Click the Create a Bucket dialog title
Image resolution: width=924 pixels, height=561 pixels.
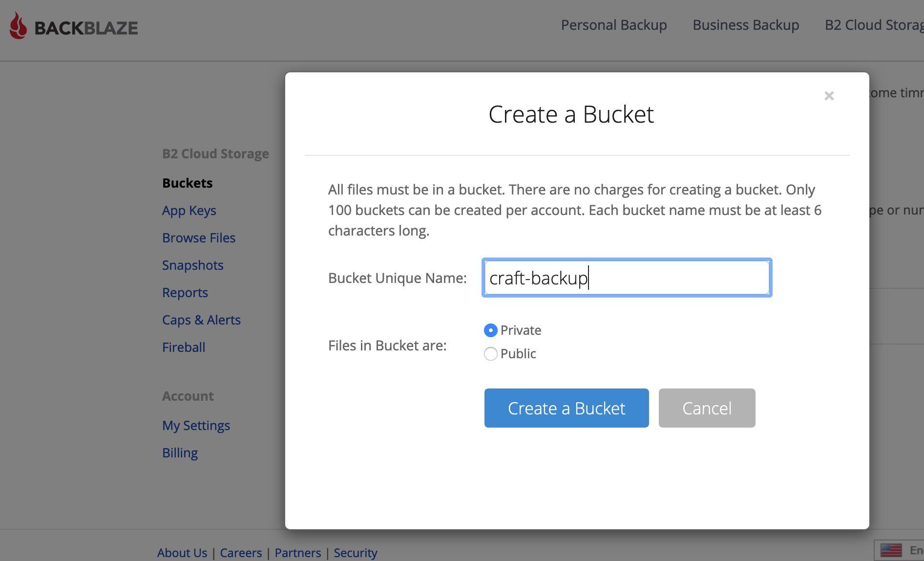571,114
